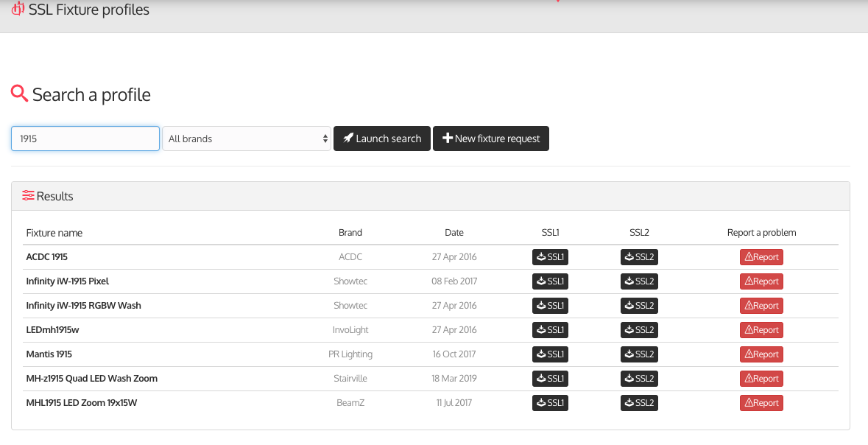Viewport: 868px width, 445px height.
Task: Download SSL1 profile for ACDC 1915
Action: [550, 257]
